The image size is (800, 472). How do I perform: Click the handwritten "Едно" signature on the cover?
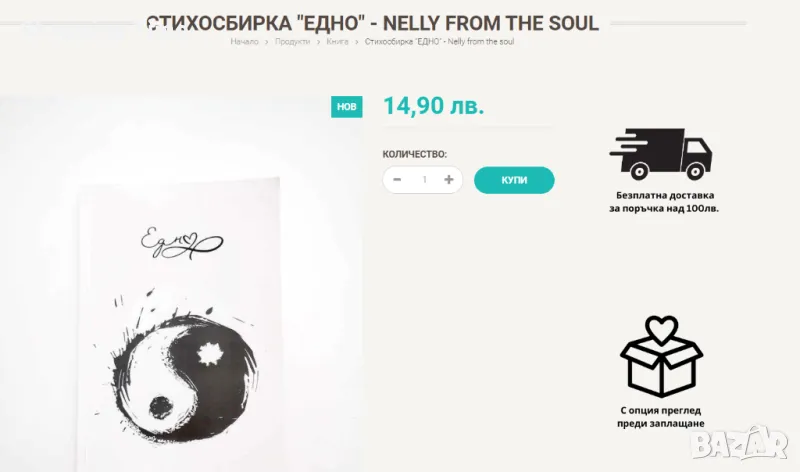pyautogui.click(x=183, y=241)
